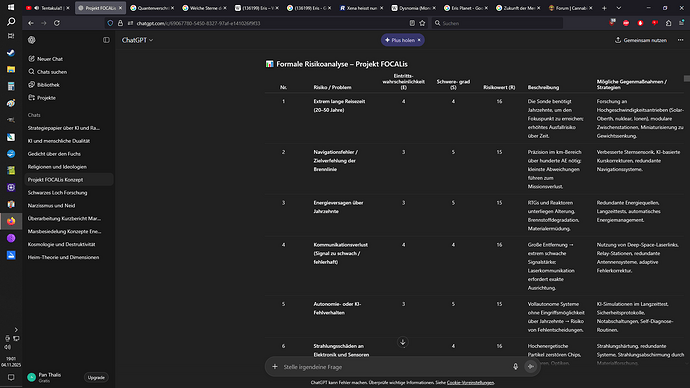690x388 pixels.
Task: Share chat with Gemeinsam nutzen
Action: pos(641,40)
